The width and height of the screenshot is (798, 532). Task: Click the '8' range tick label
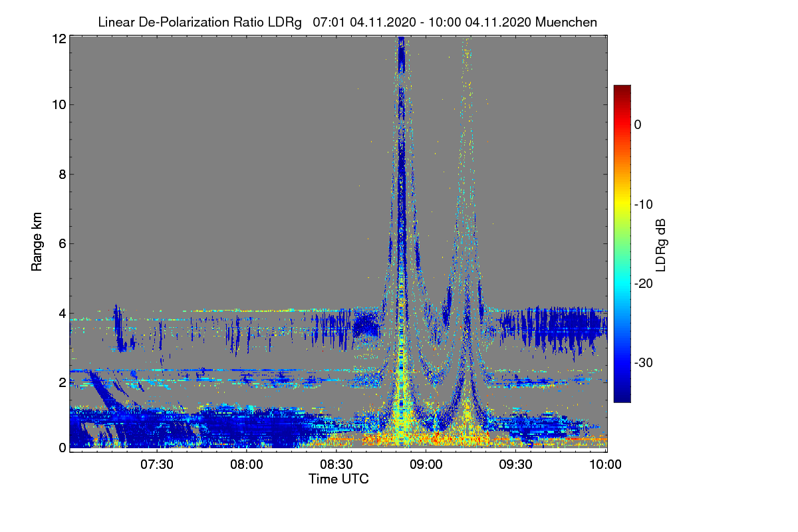coord(63,175)
